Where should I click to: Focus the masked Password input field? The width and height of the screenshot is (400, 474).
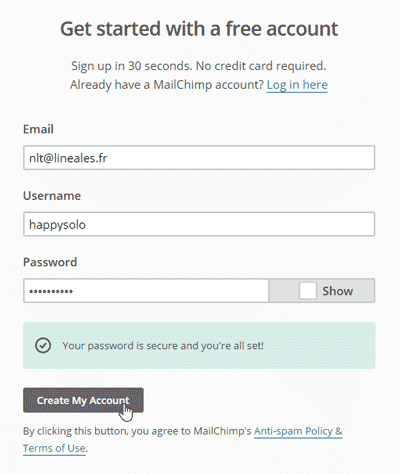146,291
